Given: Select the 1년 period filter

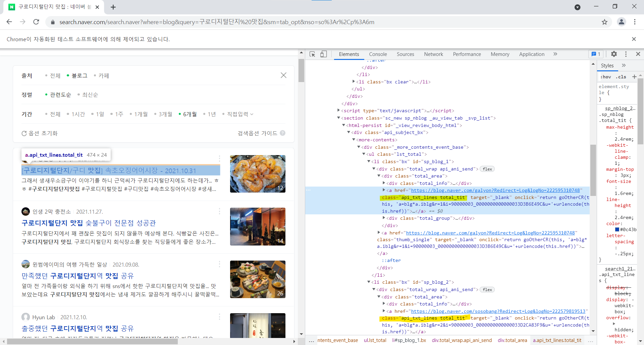Looking at the screenshot, I should coord(210,114).
